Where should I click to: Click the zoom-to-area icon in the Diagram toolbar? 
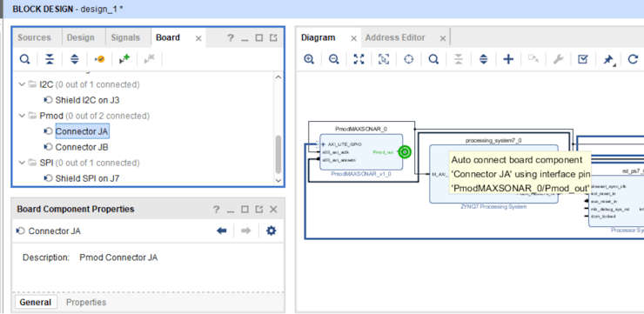click(x=384, y=59)
